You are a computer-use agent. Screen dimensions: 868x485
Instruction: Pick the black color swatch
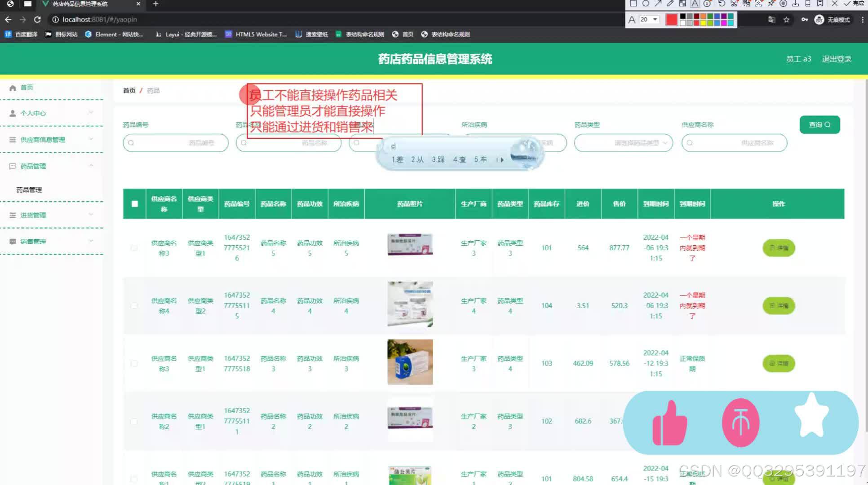(683, 16)
